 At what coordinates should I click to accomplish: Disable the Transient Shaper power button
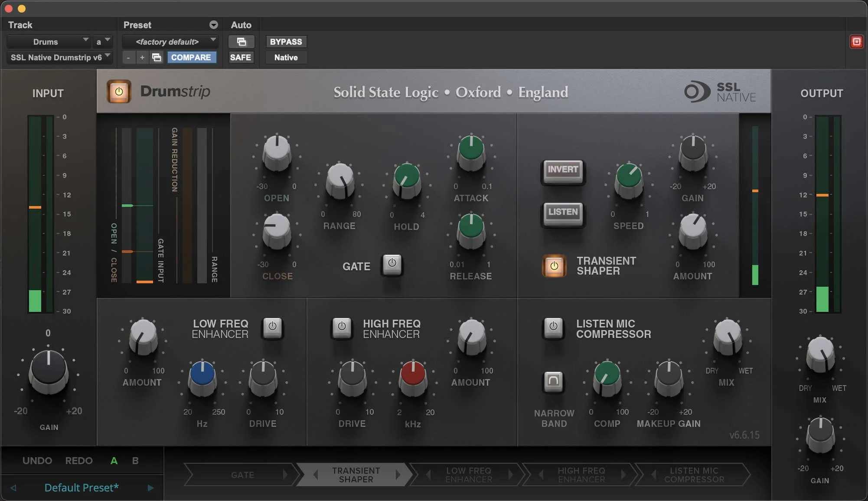(554, 266)
